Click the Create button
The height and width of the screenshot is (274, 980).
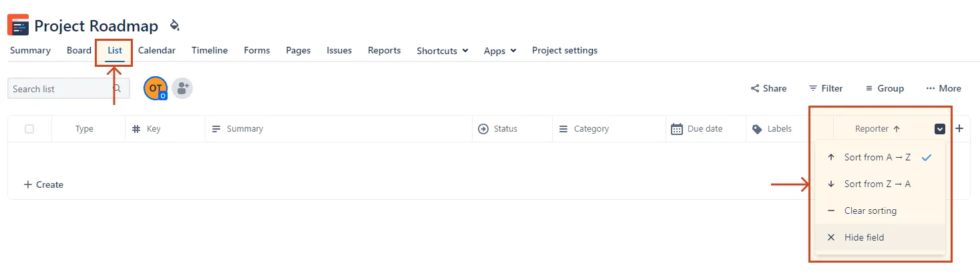[x=43, y=184]
